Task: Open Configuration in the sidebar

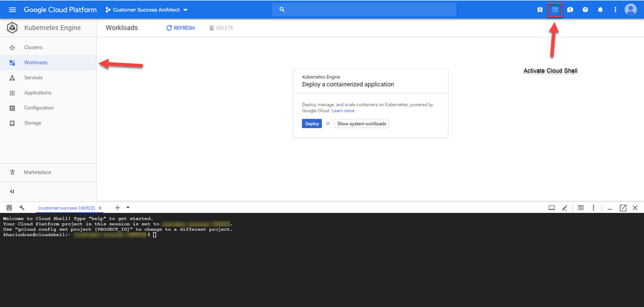Action: click(48, 108)
